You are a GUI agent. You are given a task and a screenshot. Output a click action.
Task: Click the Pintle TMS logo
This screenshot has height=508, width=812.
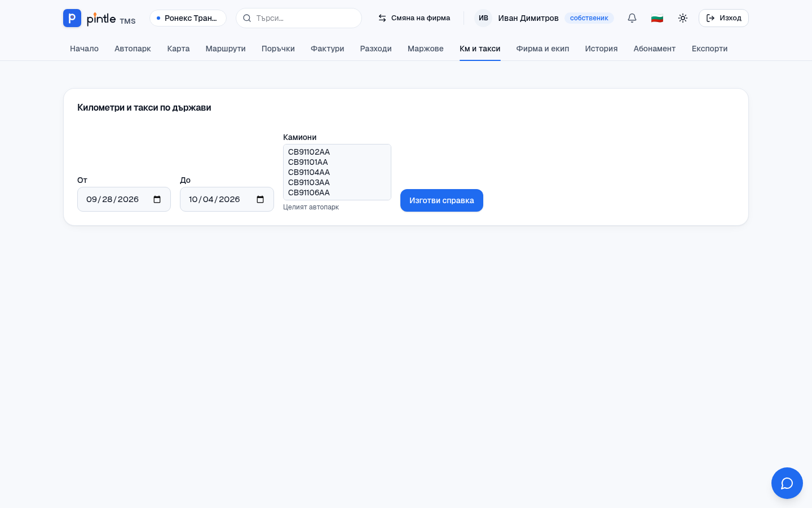tap(99, 18)
